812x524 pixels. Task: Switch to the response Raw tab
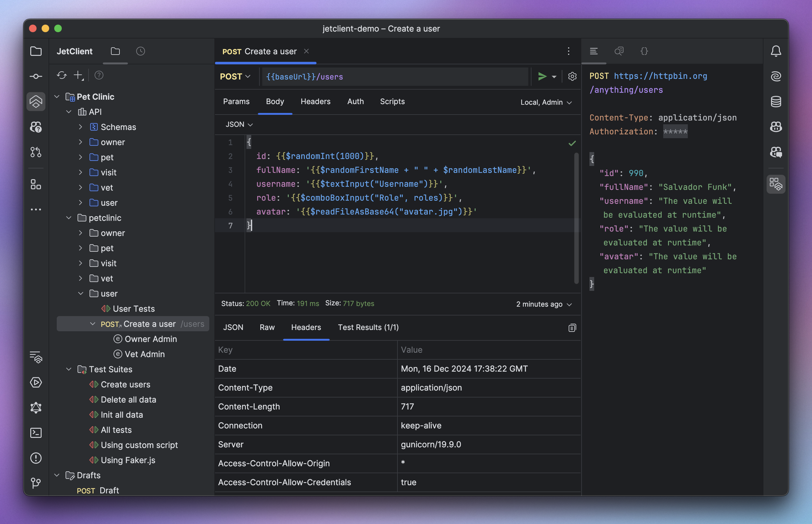point(267,327)
